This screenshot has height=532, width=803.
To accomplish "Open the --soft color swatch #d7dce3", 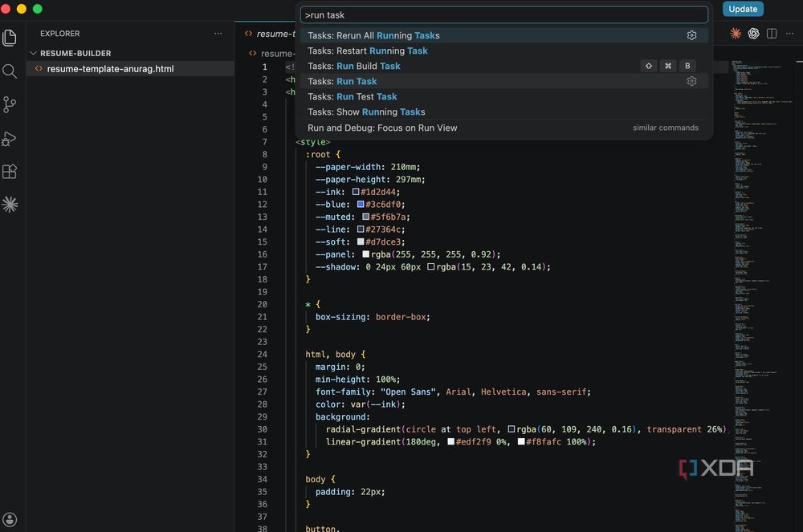I will point(361,242).
